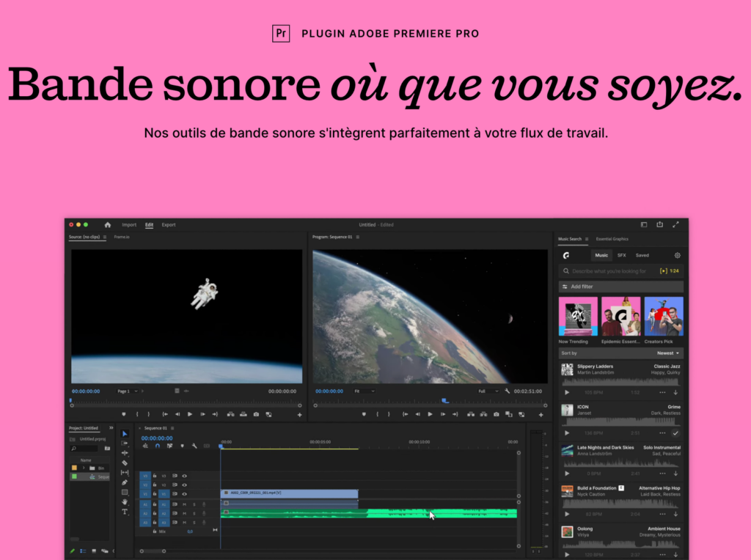
Task: Select the Track Select Forward tool
Action: [125, 443]
